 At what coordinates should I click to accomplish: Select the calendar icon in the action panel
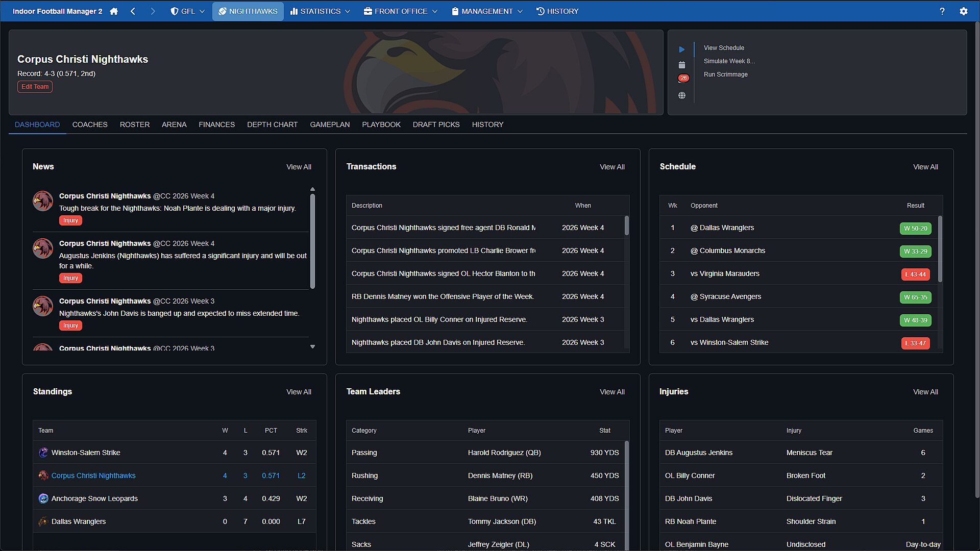coord(681,65)
